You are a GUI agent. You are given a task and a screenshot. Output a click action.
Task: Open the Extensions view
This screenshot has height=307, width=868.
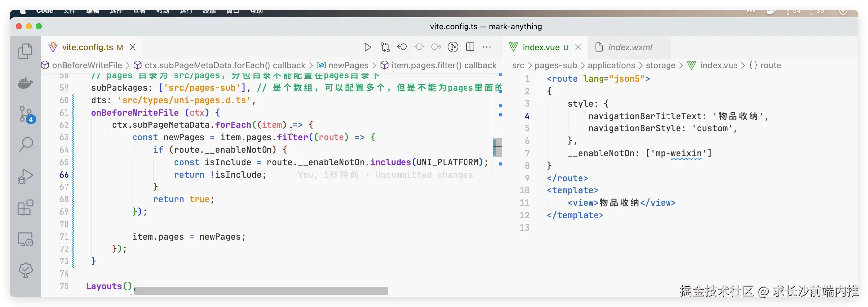(25, 207)
